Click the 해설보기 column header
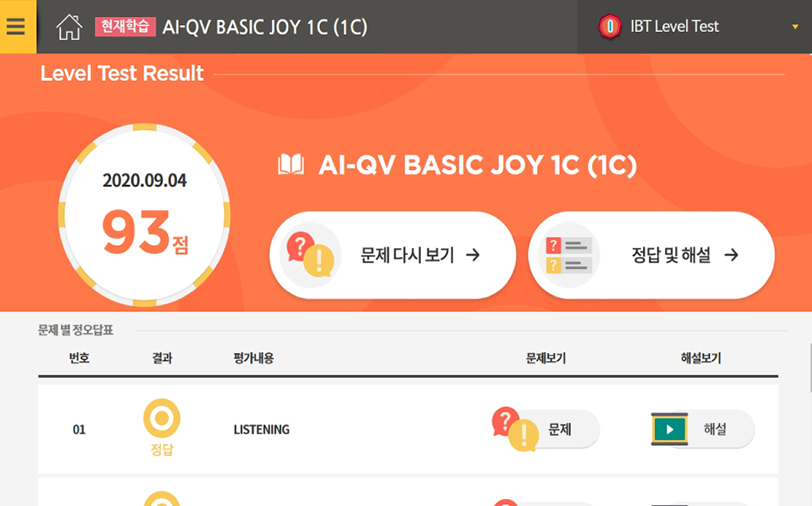812x506 pixels. point(701,358)
